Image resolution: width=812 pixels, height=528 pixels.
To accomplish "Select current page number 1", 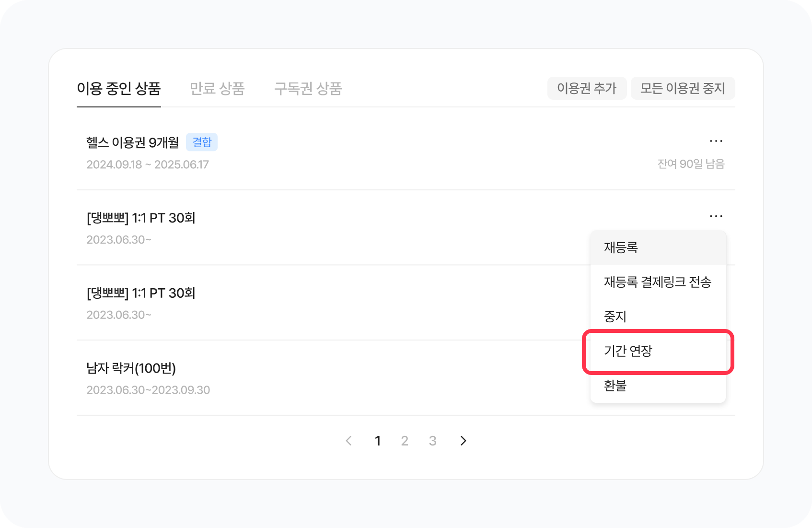I will click(x=378, y=441).
